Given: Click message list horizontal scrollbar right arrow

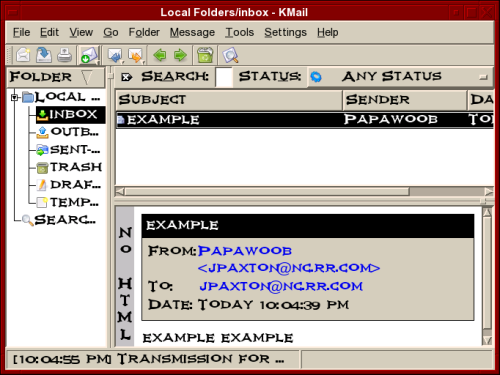Looking at the screenshot, I should click(x=489, y=192).
